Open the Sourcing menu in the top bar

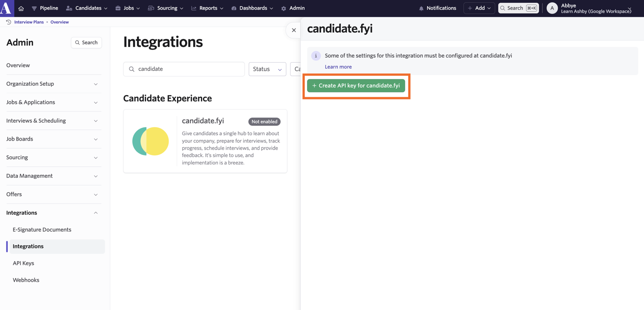[166, 8]
